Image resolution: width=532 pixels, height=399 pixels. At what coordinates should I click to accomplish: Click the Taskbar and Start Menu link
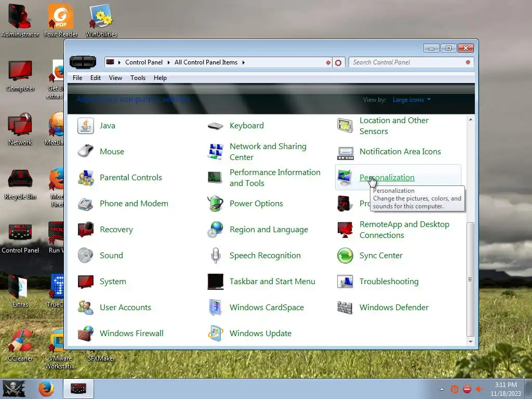[x=272, y=282]
